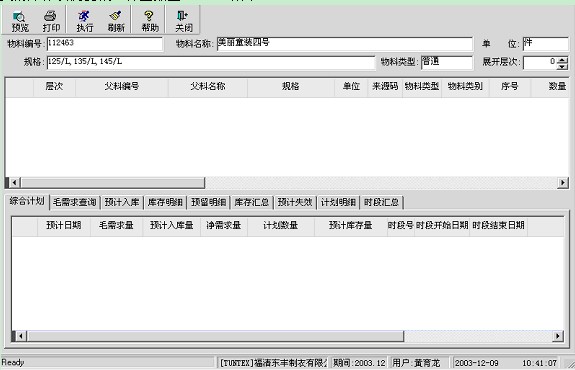This screenshot has height=370, width=575.
Task: Click the 父料编号 column header
Action: tap(122, 87)
